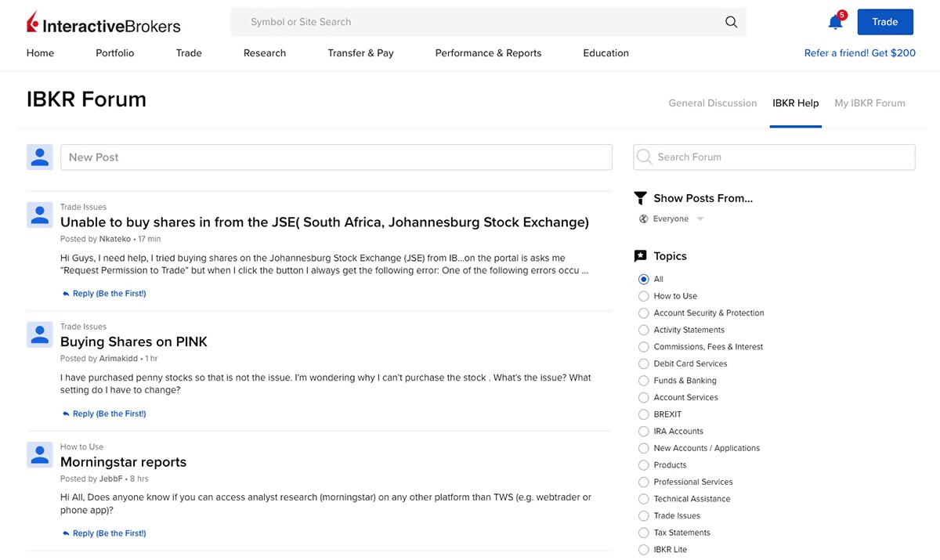Select the IRA Accounts topic filter
This screenshot has height=560, width=940.
[x=643, y=431]
